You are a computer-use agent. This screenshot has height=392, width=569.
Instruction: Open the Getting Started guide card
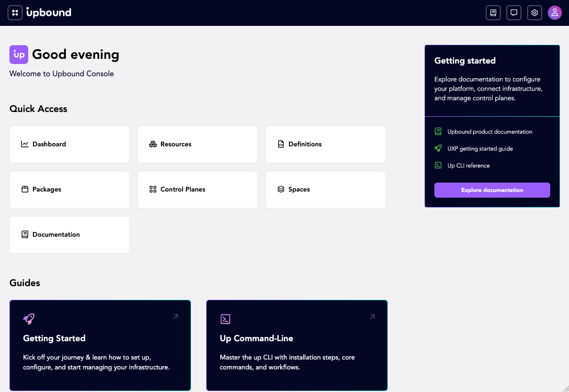100,345
